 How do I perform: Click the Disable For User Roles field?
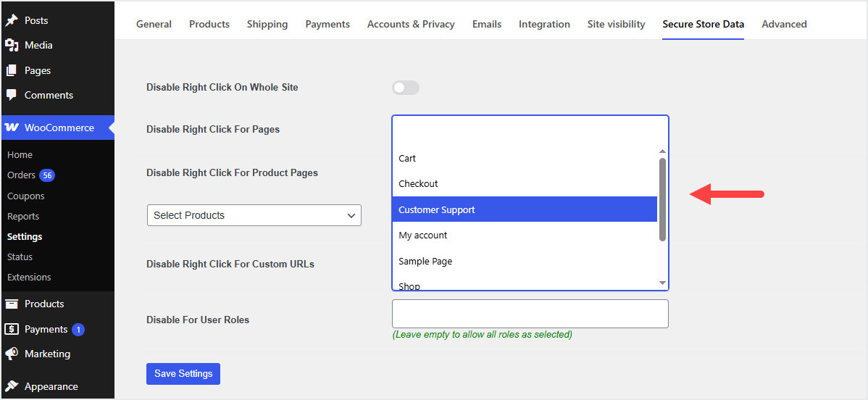click(530, 314)
